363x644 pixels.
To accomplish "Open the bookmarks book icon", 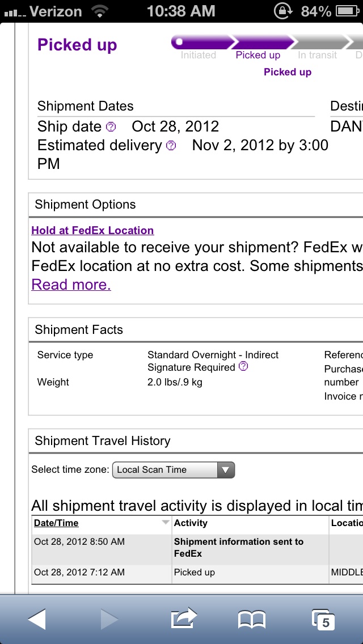I will 252,620.
